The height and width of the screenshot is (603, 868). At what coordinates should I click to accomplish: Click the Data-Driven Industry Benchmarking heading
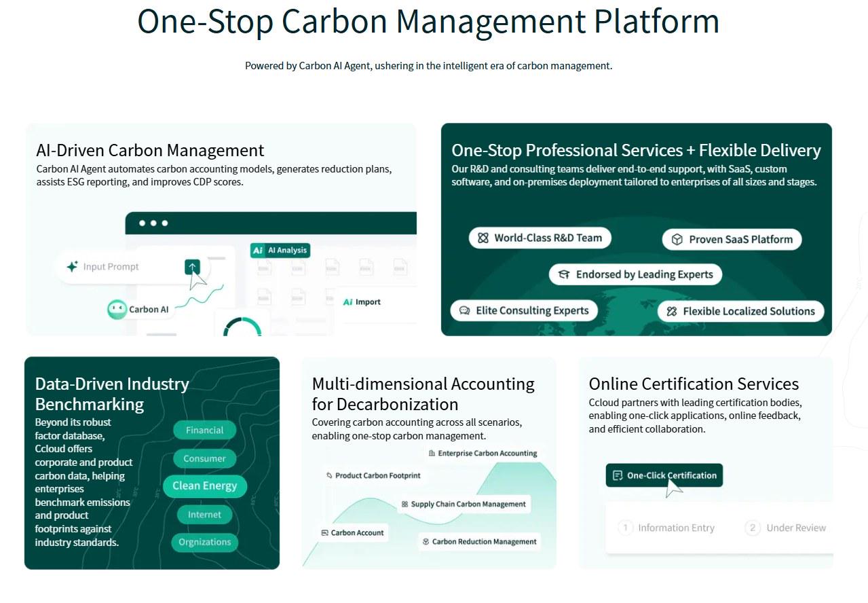point(112,394)
